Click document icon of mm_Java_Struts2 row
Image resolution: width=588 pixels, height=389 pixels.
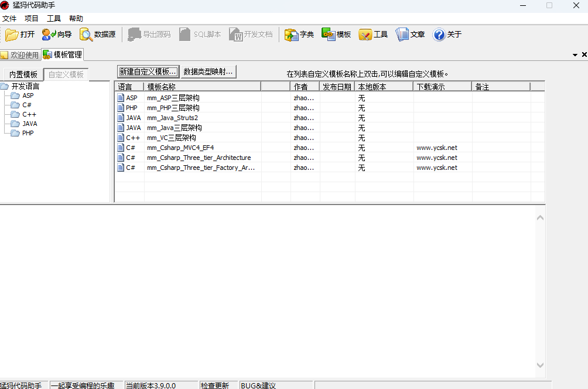[x=121, y=118]
